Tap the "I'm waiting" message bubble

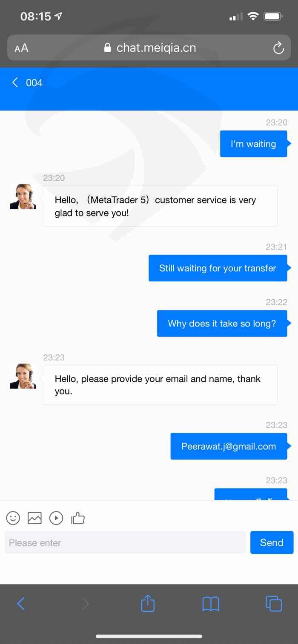(x=254, y=144)
